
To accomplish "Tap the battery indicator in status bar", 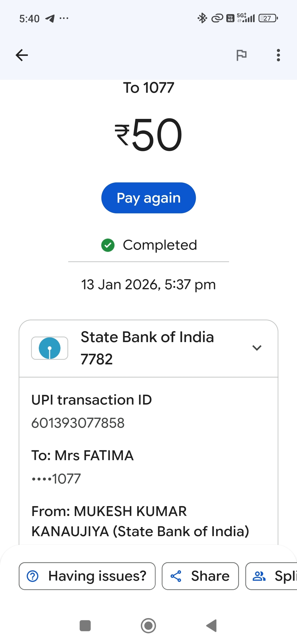I will click(x=268, y=18).
